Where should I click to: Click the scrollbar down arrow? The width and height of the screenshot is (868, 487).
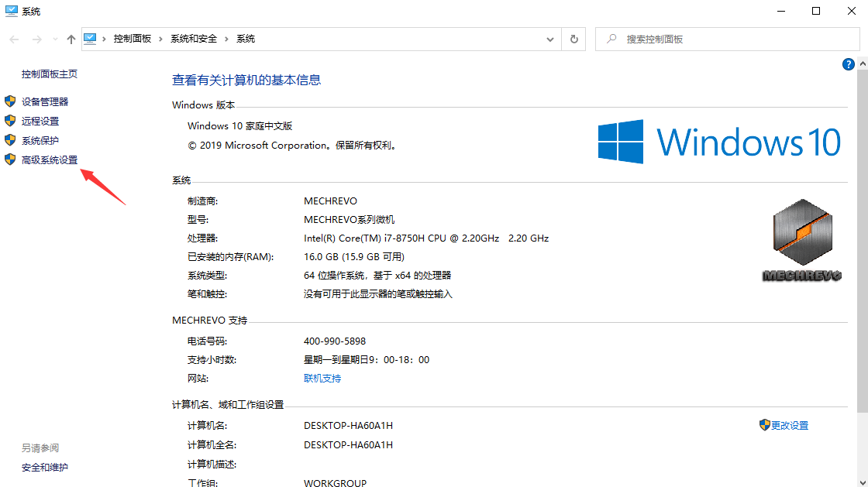[x=863, y=482]
